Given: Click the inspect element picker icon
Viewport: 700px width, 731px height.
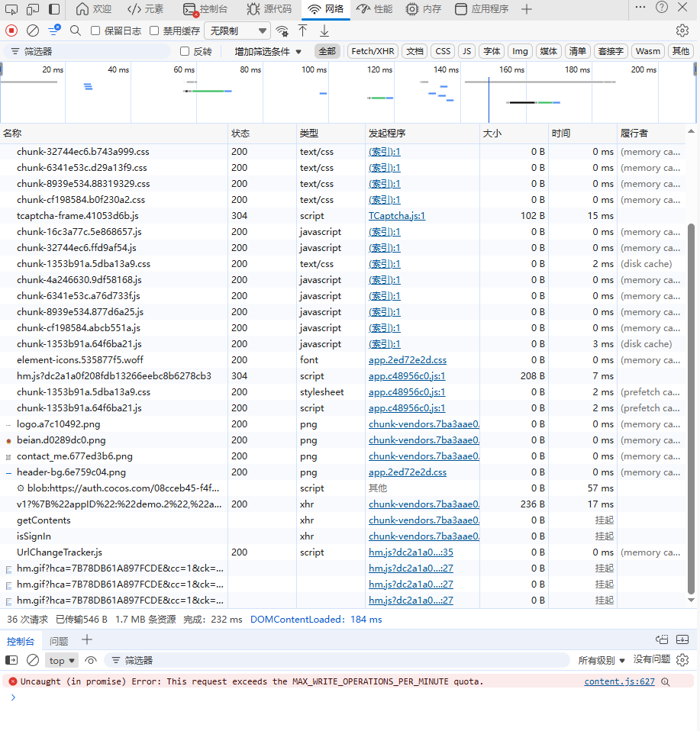Looking at the screenshot, I should click(x=11, y=9).
